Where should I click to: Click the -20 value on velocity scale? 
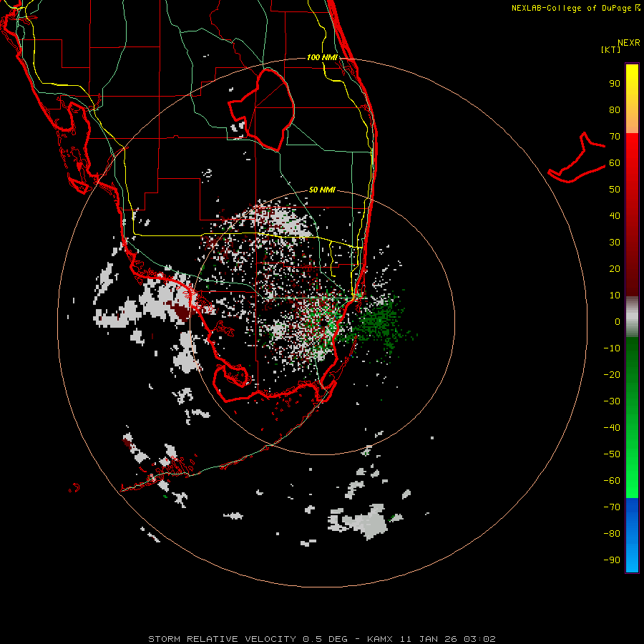(x=612, y=374)
